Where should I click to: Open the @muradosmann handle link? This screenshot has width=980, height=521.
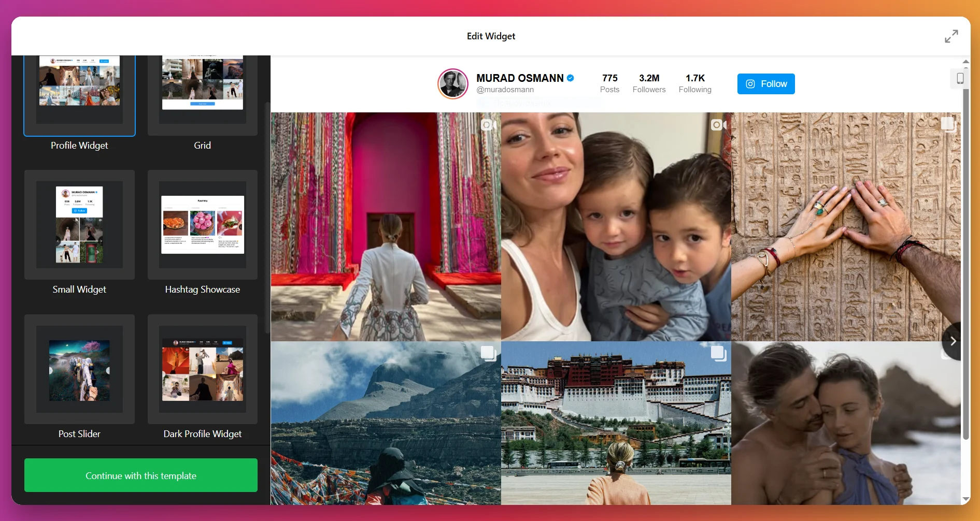click(505, 90)
